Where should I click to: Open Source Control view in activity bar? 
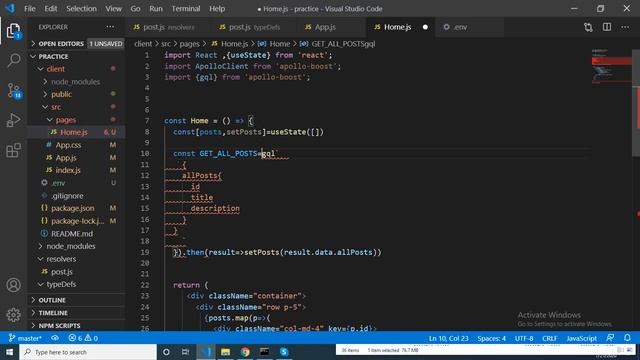14,91
